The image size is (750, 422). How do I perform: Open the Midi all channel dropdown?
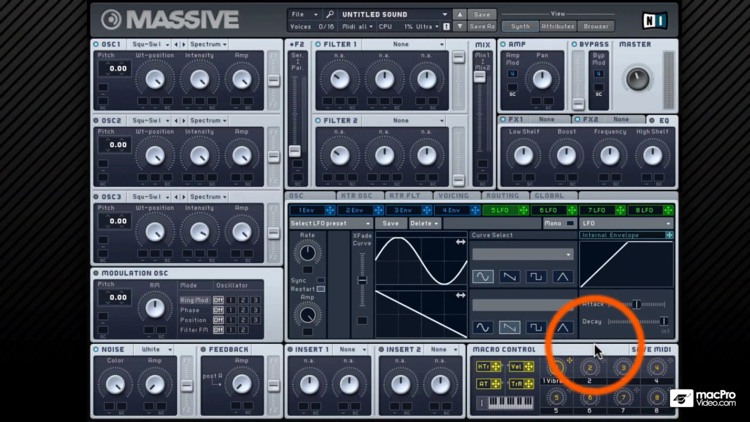(357, 27)
